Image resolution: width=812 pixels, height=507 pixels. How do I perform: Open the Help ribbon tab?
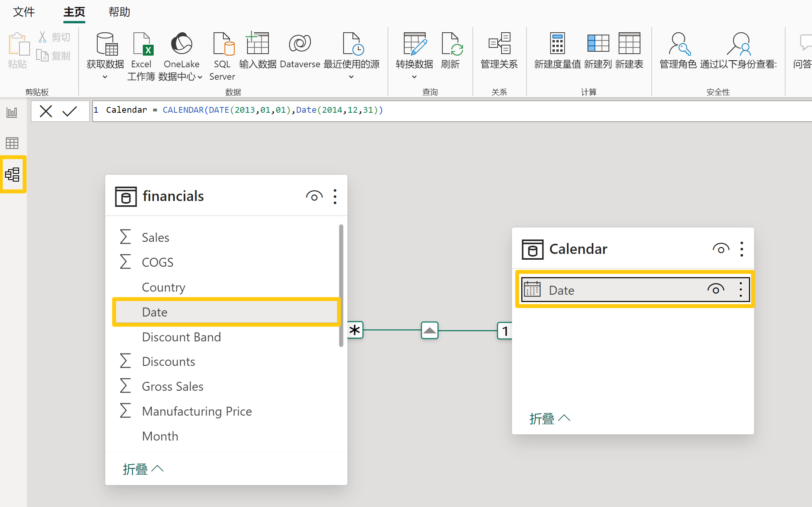[x=119, y=12]
